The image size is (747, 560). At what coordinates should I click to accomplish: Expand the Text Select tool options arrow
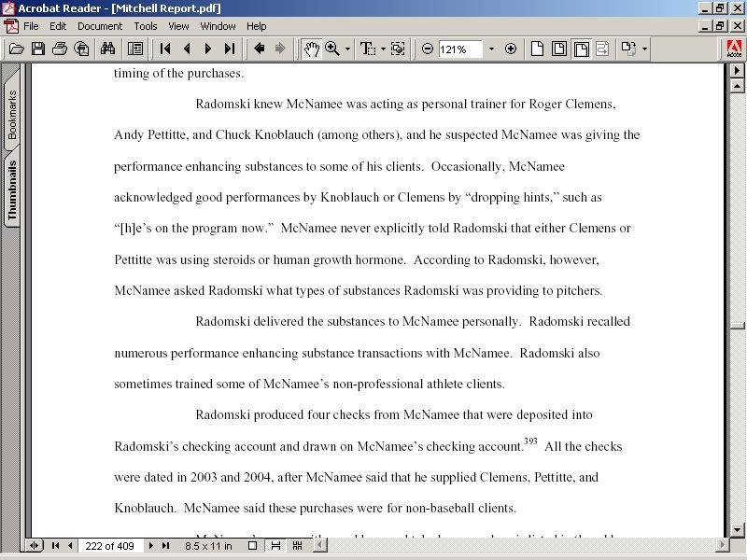[x=382, y=49]
